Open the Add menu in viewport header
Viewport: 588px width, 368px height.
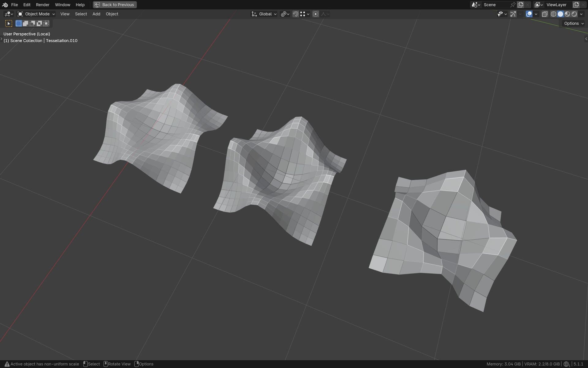[96, 14]
